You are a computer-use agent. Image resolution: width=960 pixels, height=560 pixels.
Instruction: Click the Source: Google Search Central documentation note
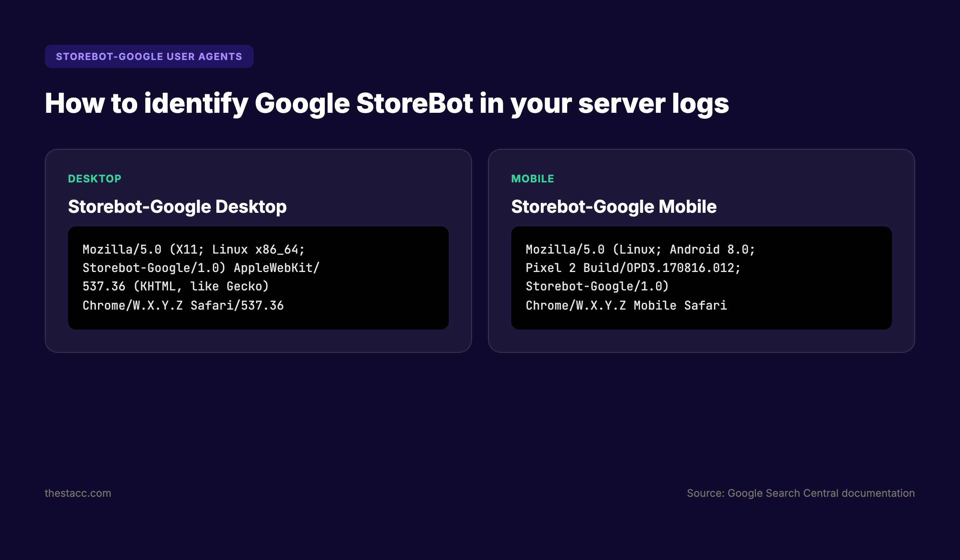tap(801, 493)
